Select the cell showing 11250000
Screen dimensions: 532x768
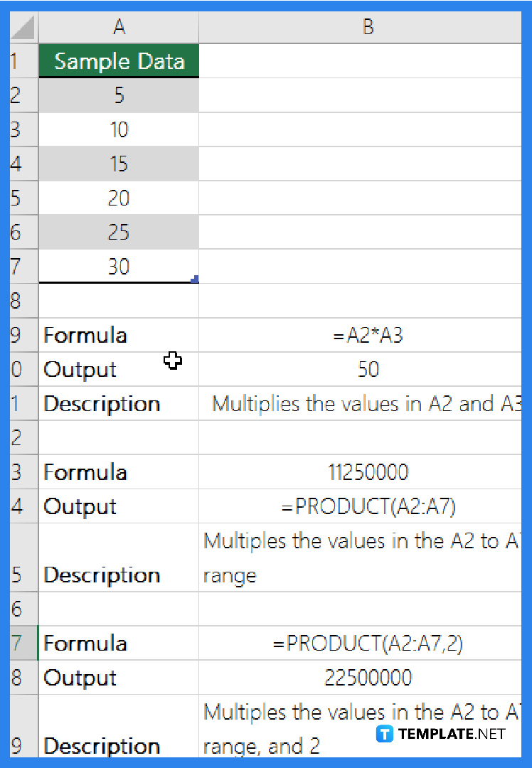pos(367,471)
